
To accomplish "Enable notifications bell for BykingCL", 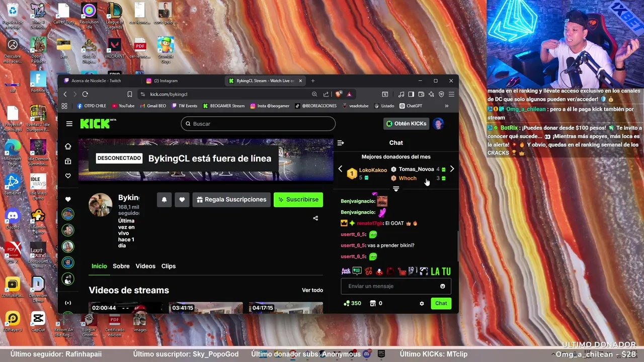I will [164, 200].
